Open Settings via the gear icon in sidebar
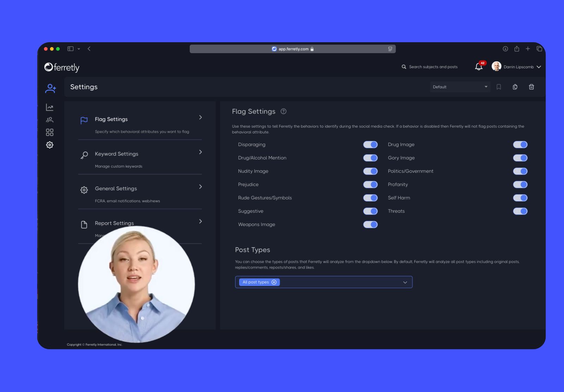The width and height of the screenshot is (564, 392). point(49,145)
